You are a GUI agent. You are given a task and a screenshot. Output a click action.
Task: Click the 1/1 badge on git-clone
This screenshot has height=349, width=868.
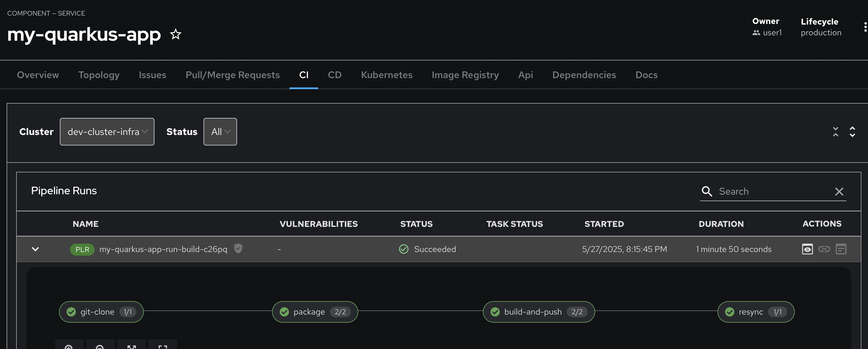pos(128,312)
